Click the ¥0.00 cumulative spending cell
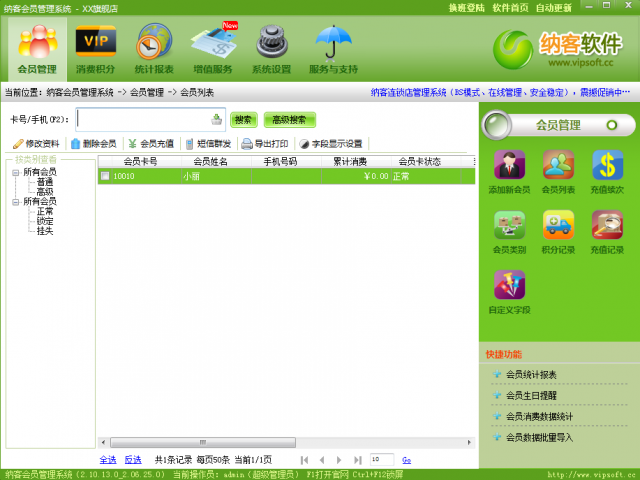This screenshot has height=480, width=640. [x=356, y=176]
